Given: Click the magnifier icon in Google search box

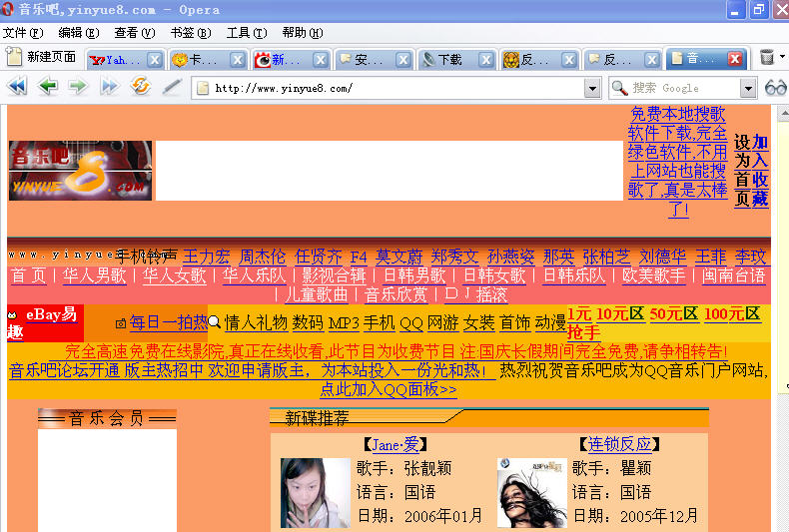Looking at the screenshot, I should click(619, 88).
